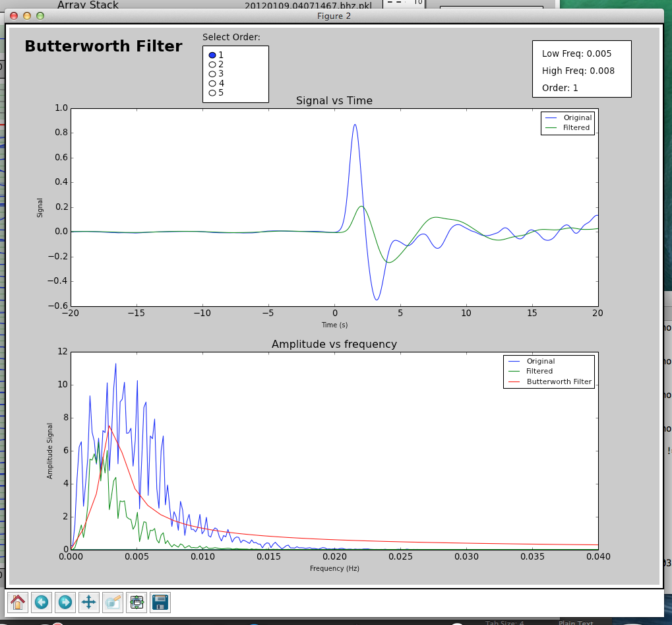Click the 'Amplitude Signal' y-axis label

[x=49, y=451]
